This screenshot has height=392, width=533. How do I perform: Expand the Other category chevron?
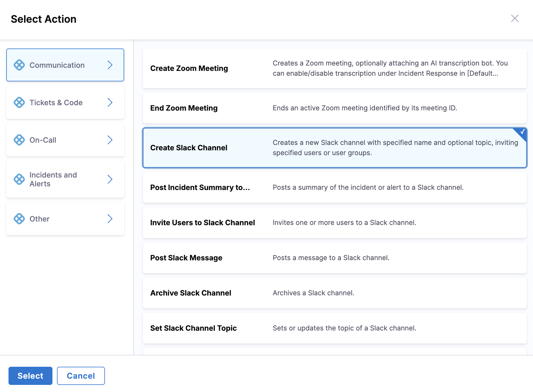click(110, 219)
